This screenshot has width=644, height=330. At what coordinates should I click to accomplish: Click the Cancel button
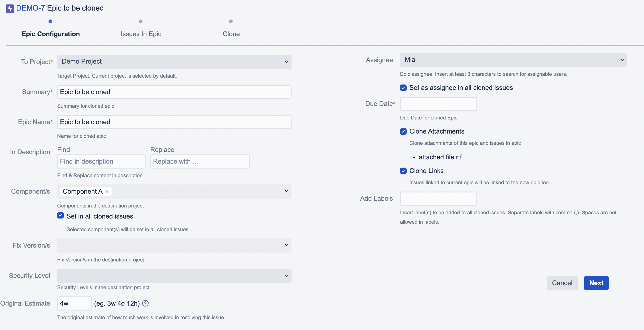point(562,283)
